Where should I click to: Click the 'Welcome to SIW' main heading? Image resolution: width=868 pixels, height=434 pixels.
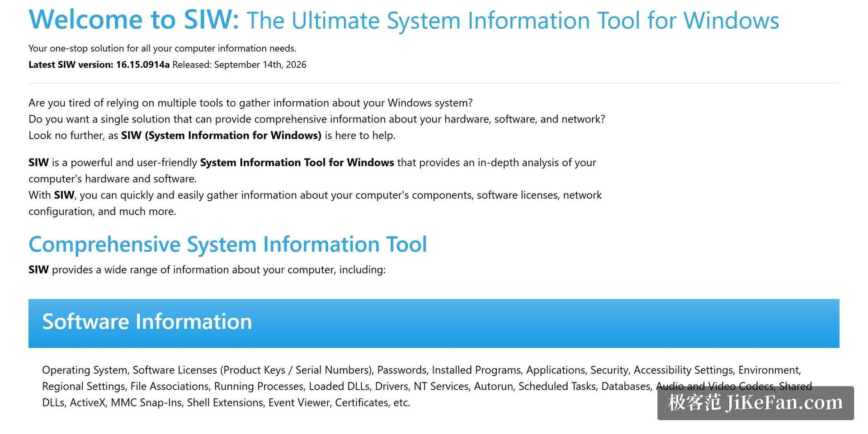[x=404, y=20]
